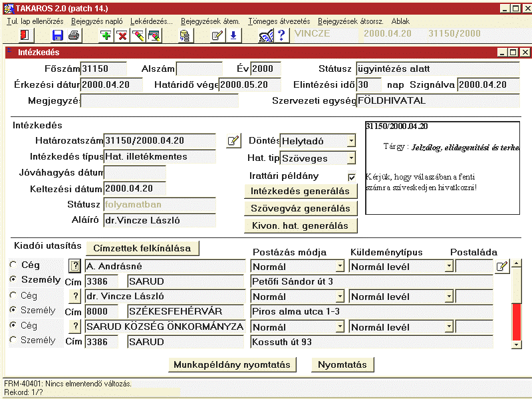532x399 pixels.
Task: Click the recipients list scroll up arrow
Action: pos(517,263)
